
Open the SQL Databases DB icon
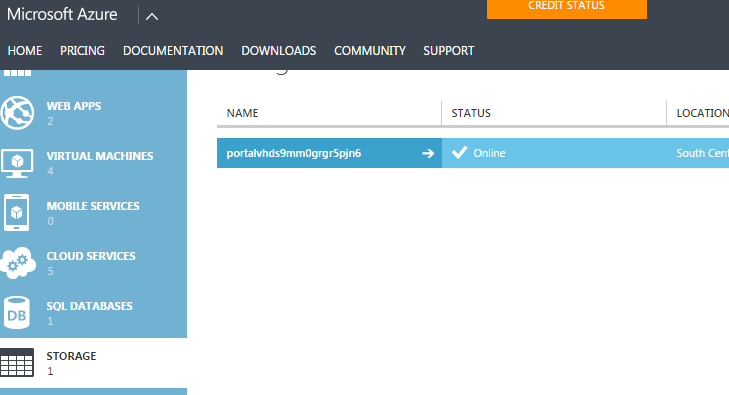[x=17, y=313]
